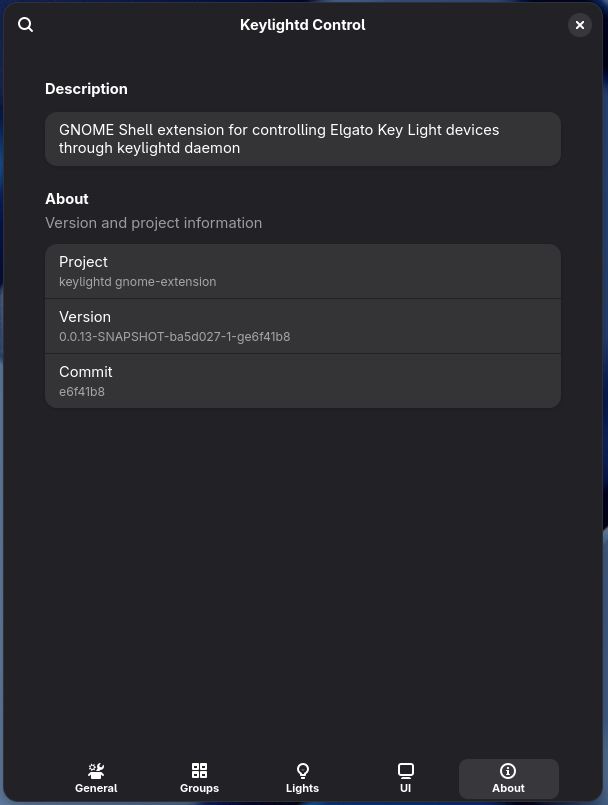Click the About section header
The width and height of the screenshot is (608, 805).
click(66, 198)
